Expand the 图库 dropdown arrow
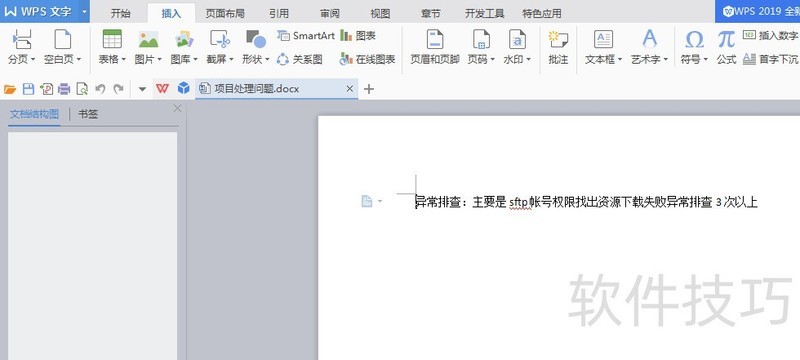This screenshot has width=800, height=360. [x=195, y=60]
